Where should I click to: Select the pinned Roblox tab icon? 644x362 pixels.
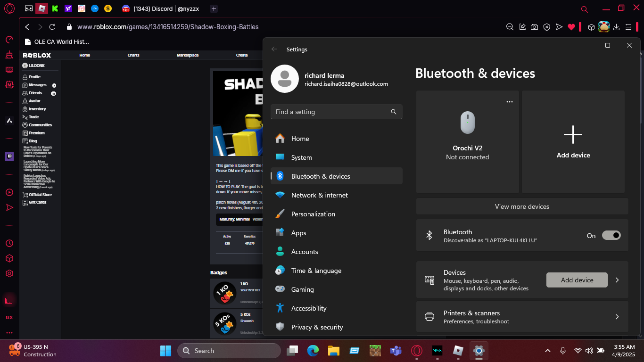tap(42, 8)
